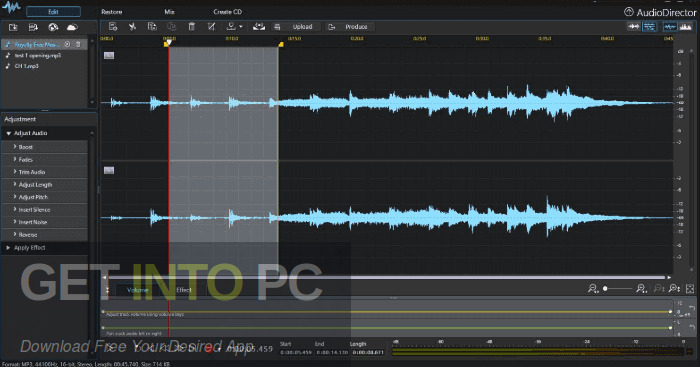Switch to the spectral frequency view
Viewport: 700px width, 367px height.
[x=685, y=27]
